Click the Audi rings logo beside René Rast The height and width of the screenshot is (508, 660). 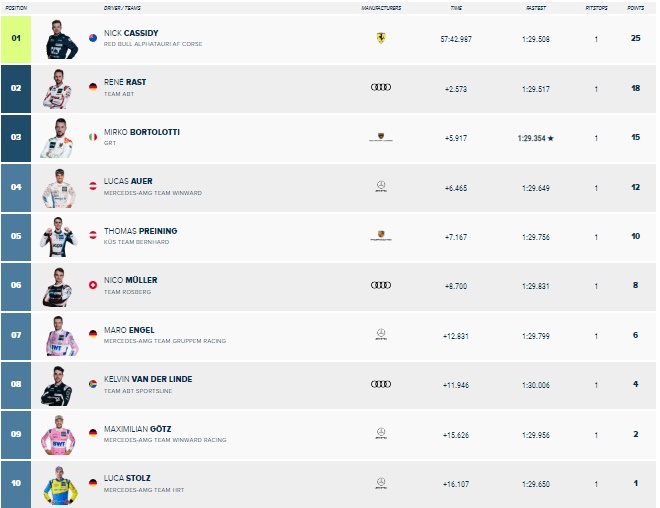[381, 88]
